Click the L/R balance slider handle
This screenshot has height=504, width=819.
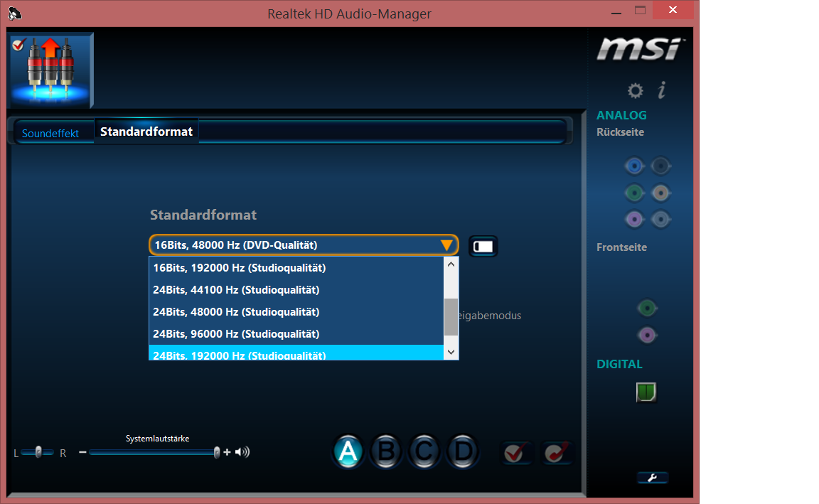click(38, 452)
